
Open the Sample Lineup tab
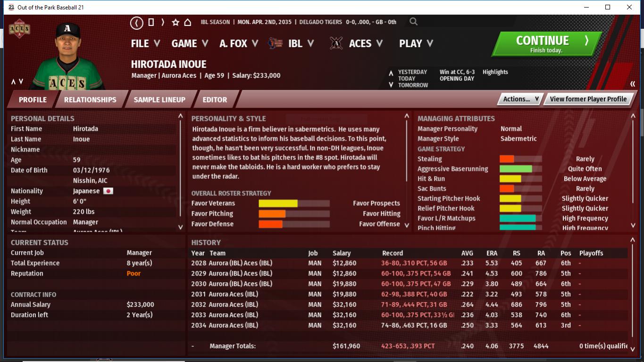coord(159,100)
